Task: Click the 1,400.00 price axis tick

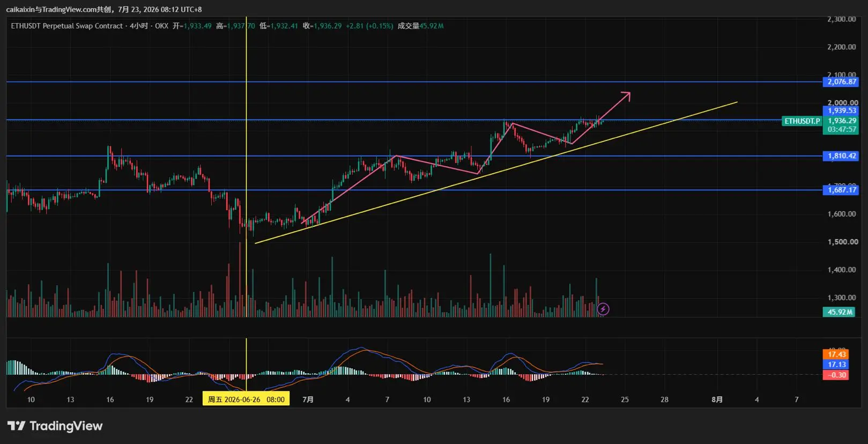Action: pyautogui.click(x=842, y=270)
